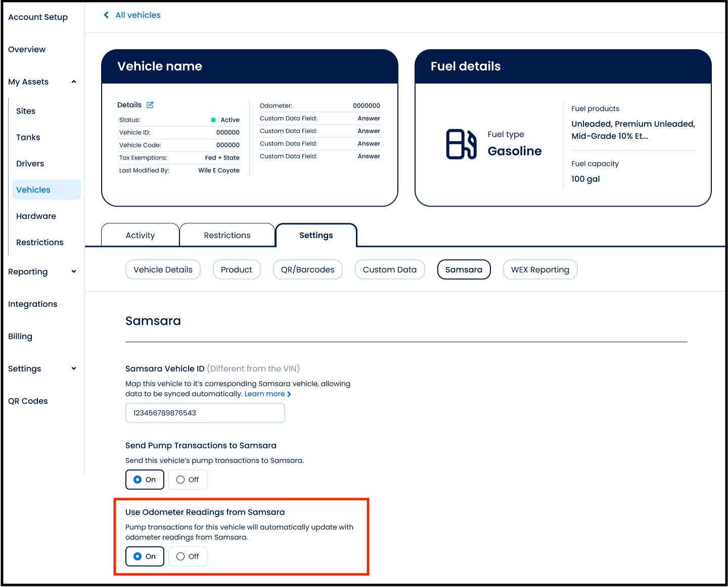Click the fuel pump icon
Screen dimensions: 728x587
click(461, 144)
